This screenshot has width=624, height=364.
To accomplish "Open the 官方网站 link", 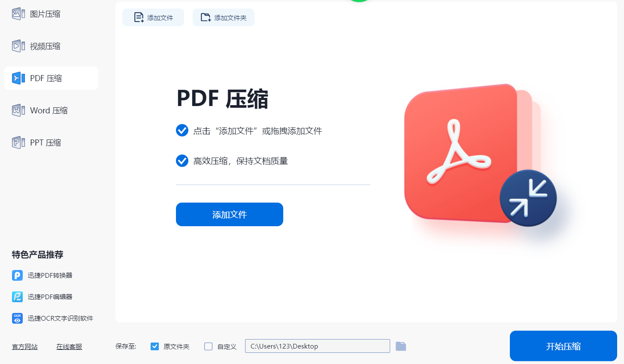I will tap(25, 347).
